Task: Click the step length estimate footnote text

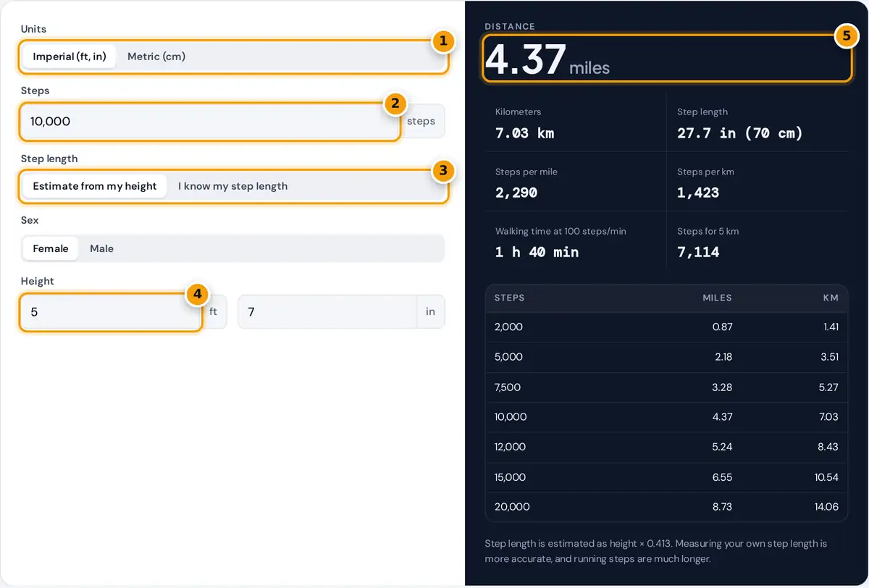Action: point(656,551)
